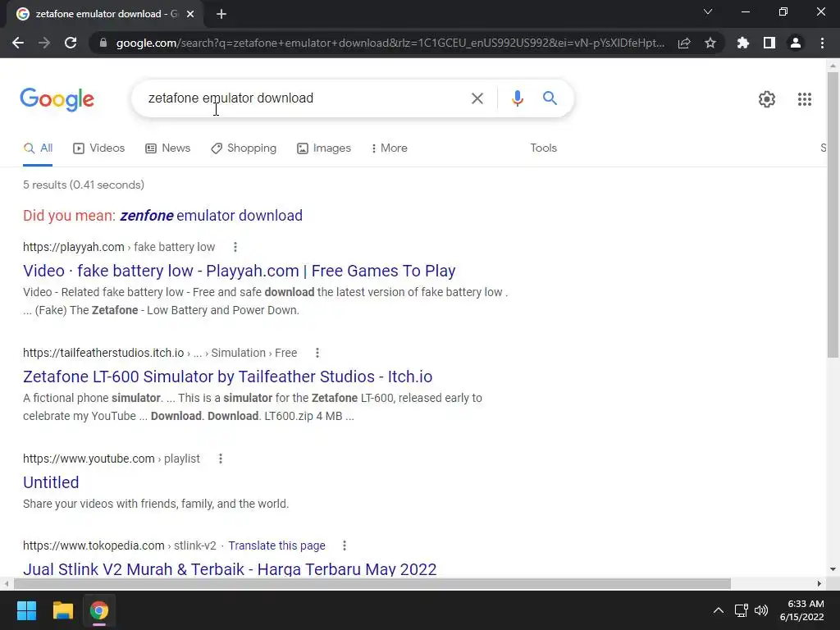The image size is (840, 630).
Task: Open options dots for tokopedia.com result
Action: click(x=345, y=546)
